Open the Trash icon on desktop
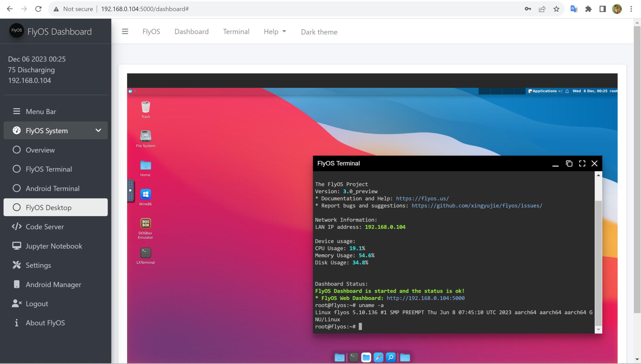The height and width of the screenshot is (364, 641). [145, 108]
